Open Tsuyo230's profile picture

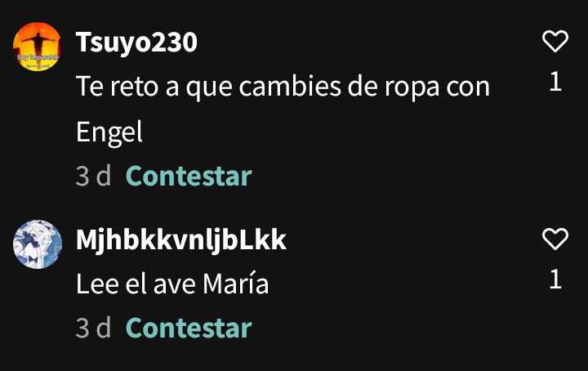pos(37,47)
